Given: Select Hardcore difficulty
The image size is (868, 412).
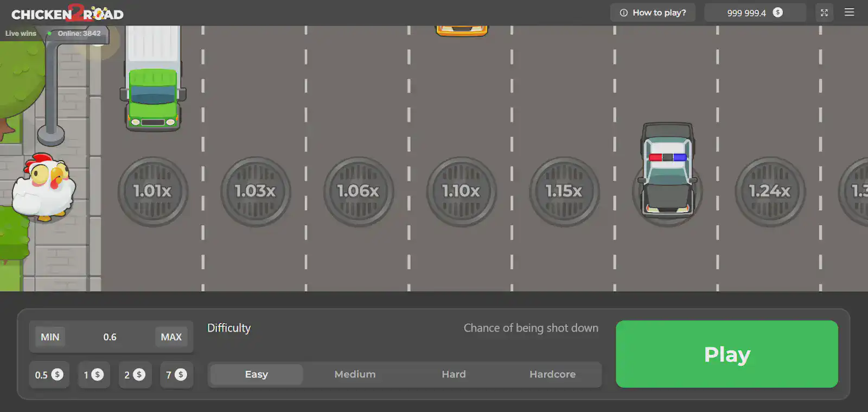Looking at the screenshot, I should pyautogui.click(x=552, y=374).
